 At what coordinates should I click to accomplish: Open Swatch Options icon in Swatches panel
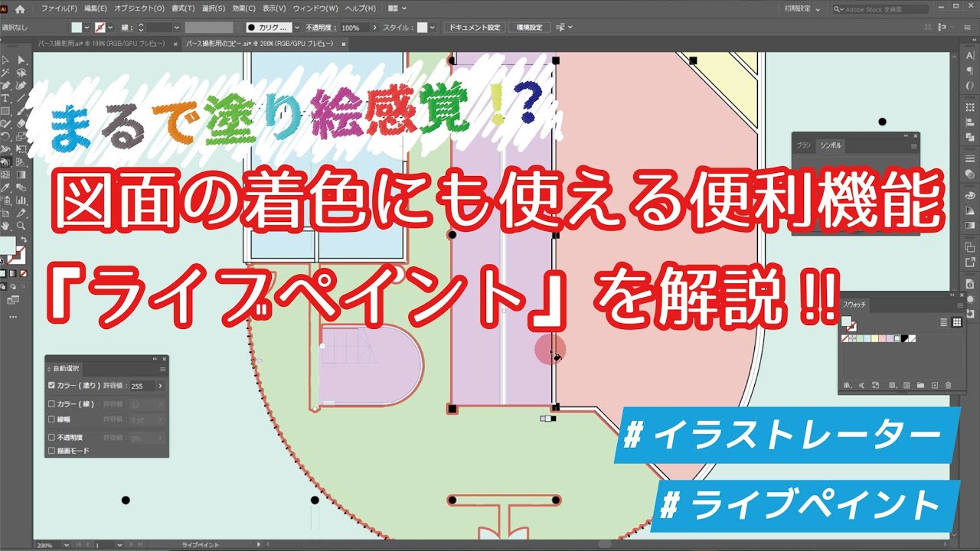[x=906, y=385]
